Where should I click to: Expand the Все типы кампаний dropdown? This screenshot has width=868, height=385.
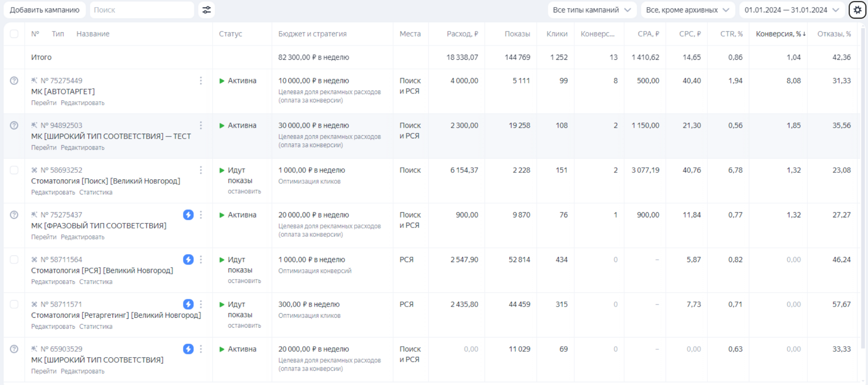click(x=592, y=10)
